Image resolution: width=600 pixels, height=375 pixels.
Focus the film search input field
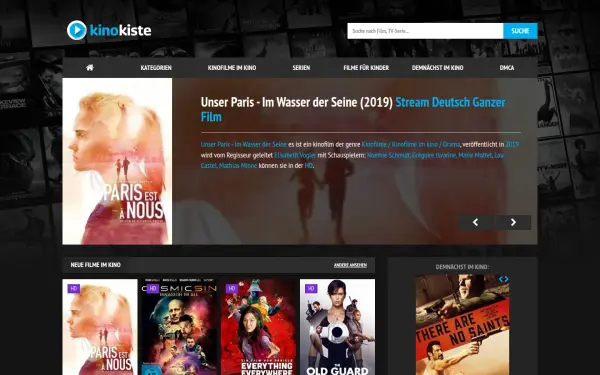pos(425,31)
